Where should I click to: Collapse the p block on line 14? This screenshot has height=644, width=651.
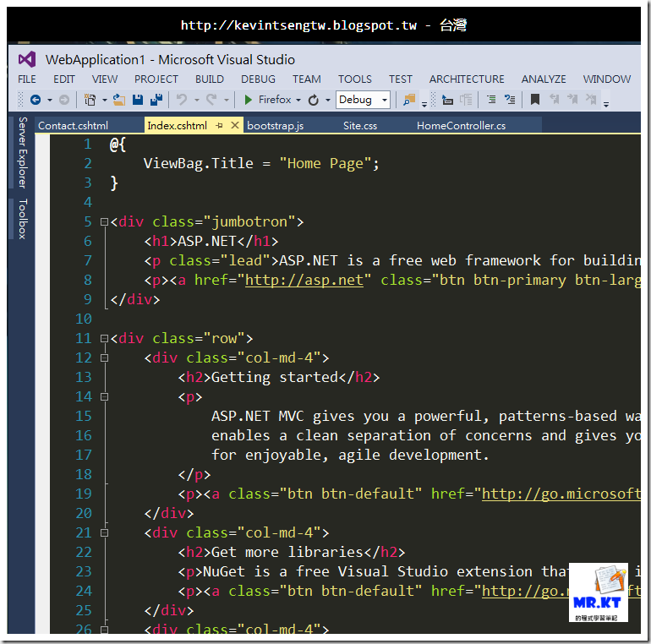pyautogui.click(x=104, y=396)
